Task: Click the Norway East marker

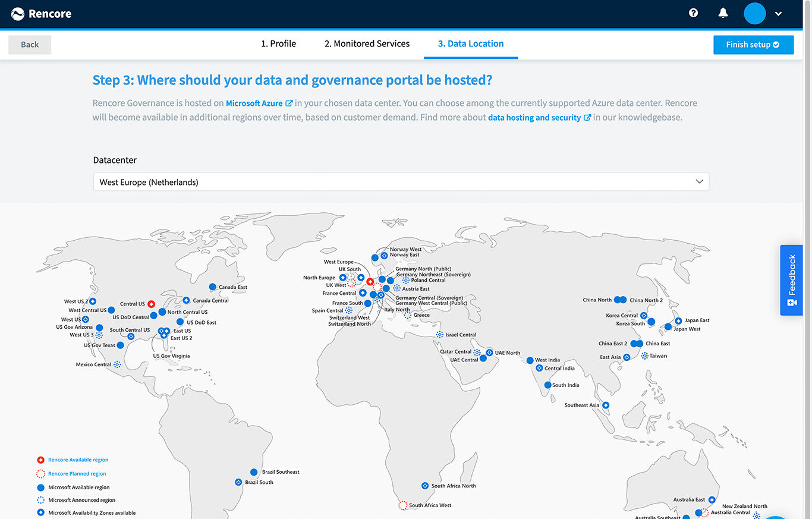Action: click(384, 255)
